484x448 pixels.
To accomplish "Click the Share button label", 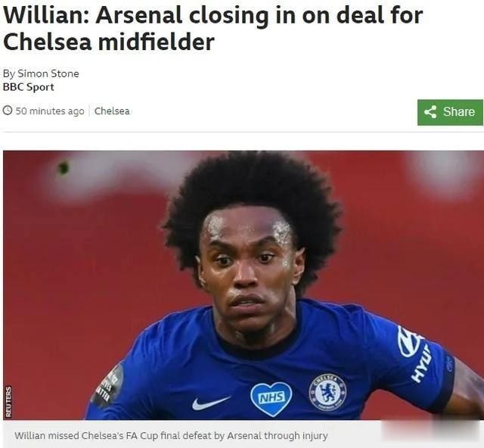I will 459,112.
